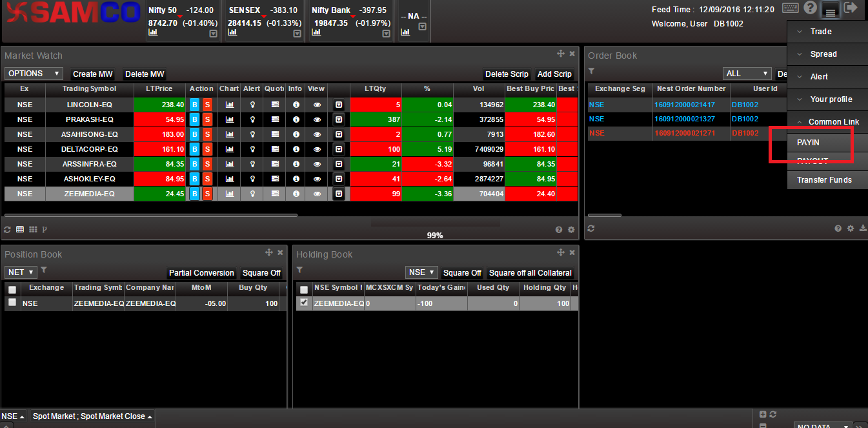Click the hamburger main menu icon
868x428 pixels.
coord(831,10)
